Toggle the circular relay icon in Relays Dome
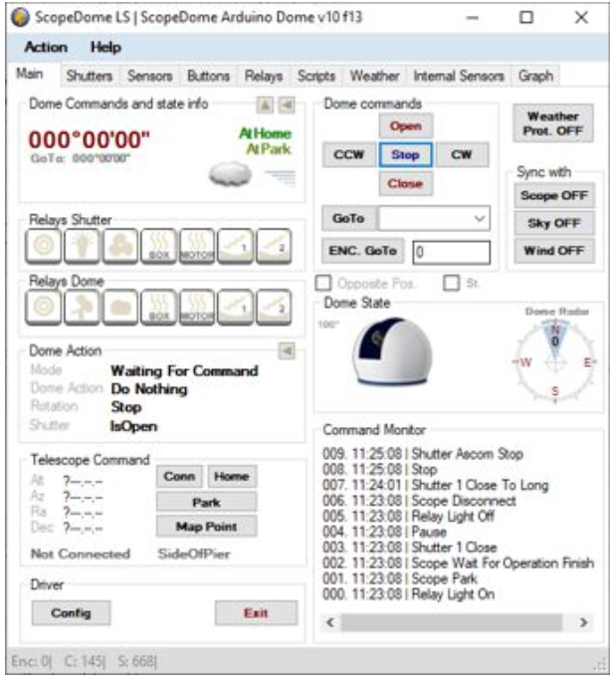 click(44, 307)
